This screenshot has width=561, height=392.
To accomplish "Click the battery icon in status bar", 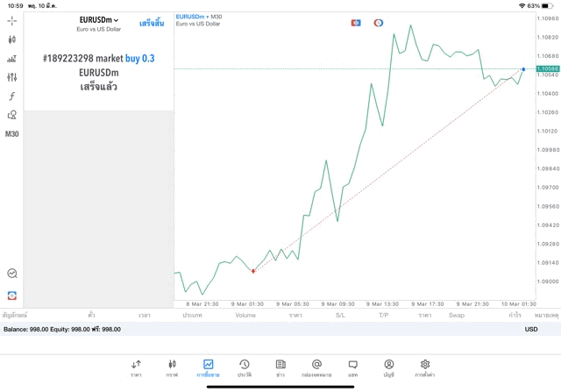I will [x=547, y=6].
